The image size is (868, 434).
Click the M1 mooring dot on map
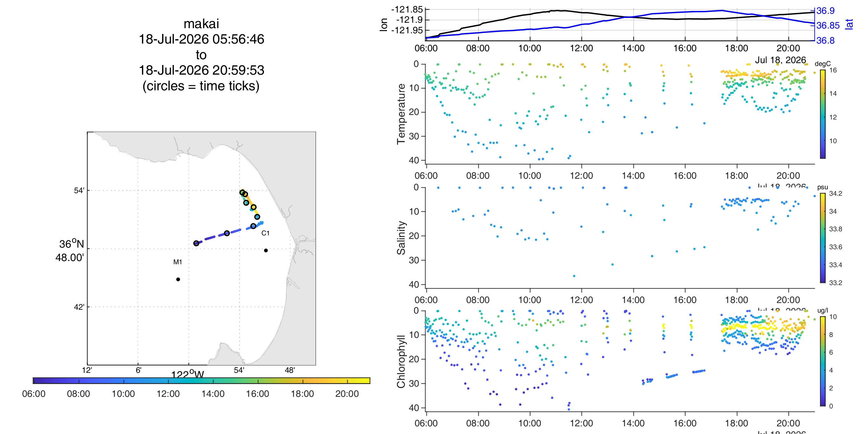(178, 279)
